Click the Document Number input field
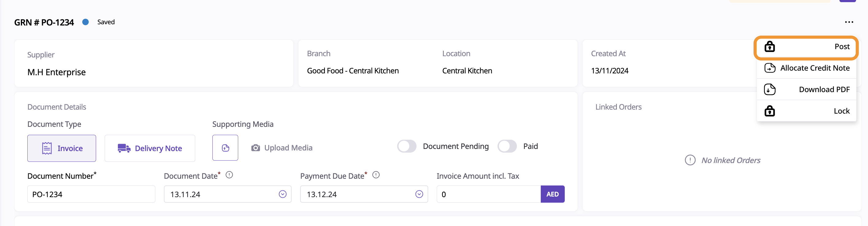The height and width of the screenshot is (226, 868). (x=91, y=194)
